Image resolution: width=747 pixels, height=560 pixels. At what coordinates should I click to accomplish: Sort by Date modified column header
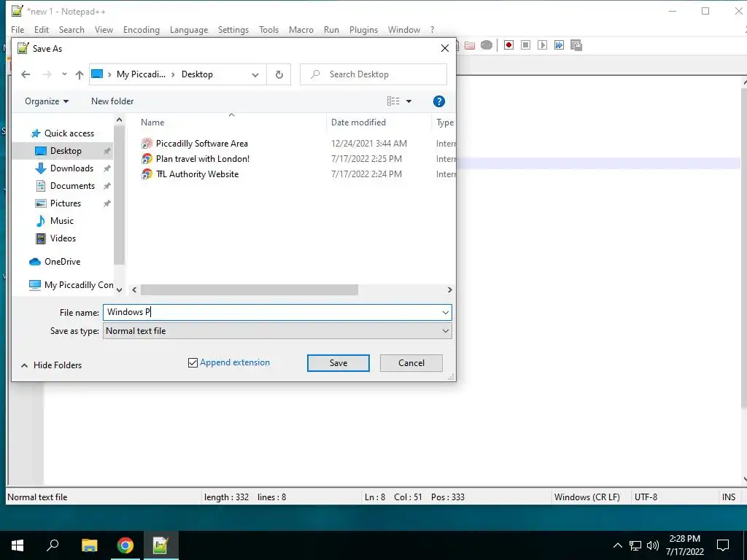coord(358,122)
